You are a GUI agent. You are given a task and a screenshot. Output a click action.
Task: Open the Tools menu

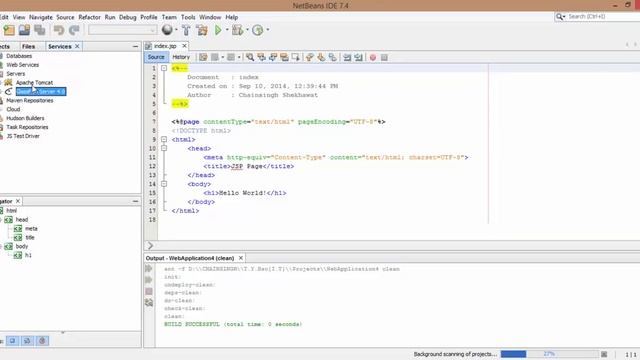(188, 17)
